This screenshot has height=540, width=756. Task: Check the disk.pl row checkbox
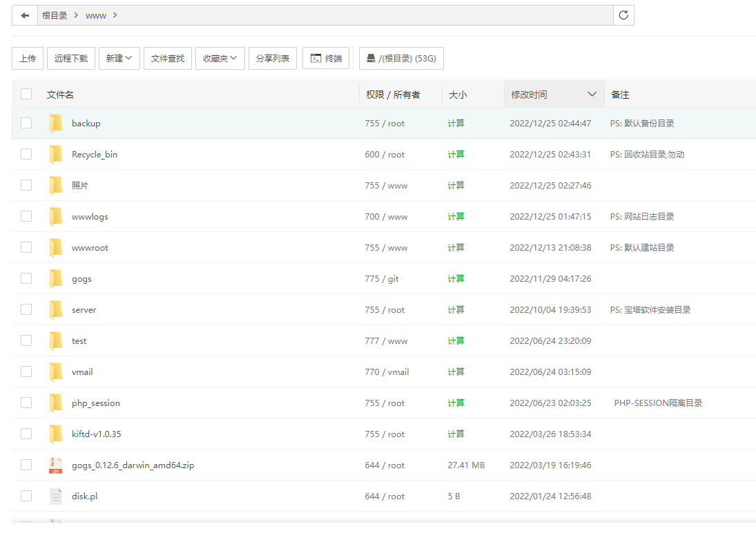26,496
